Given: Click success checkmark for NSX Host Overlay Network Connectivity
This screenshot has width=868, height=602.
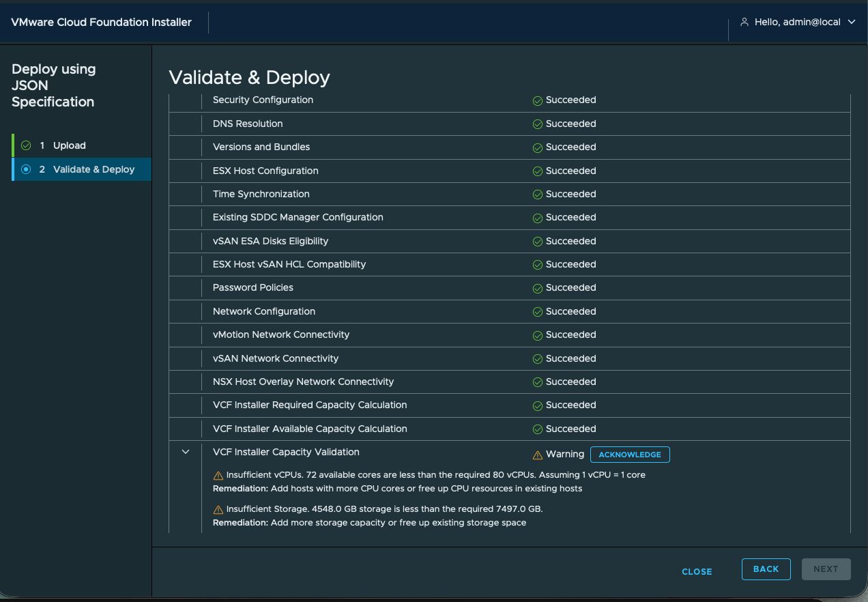Looking at the screenshot, I should point(538,382).
